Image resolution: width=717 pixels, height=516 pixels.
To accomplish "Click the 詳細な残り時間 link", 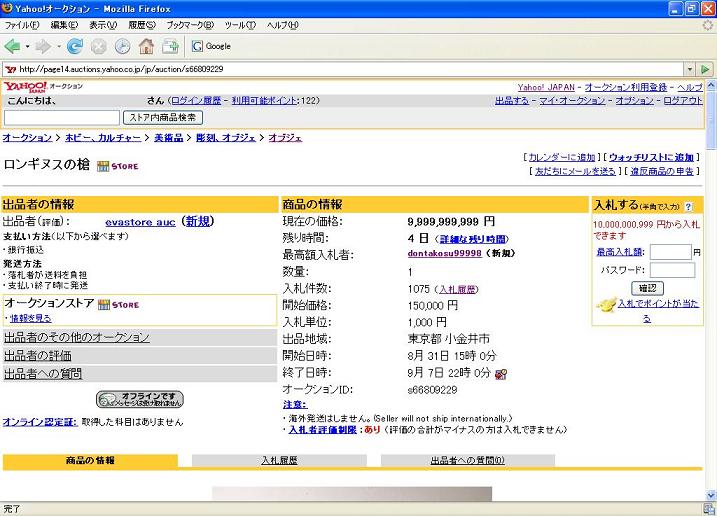I will coord(473,239).
